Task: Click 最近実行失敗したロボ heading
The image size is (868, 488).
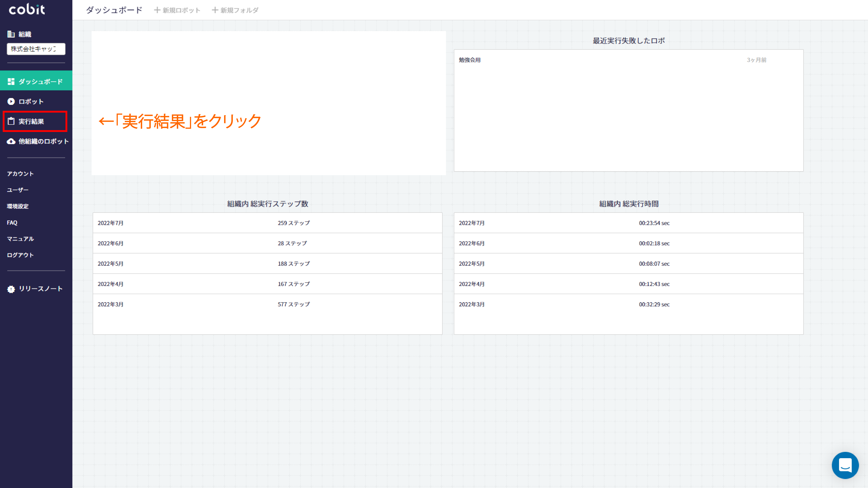Action: [x=629, y=41]
